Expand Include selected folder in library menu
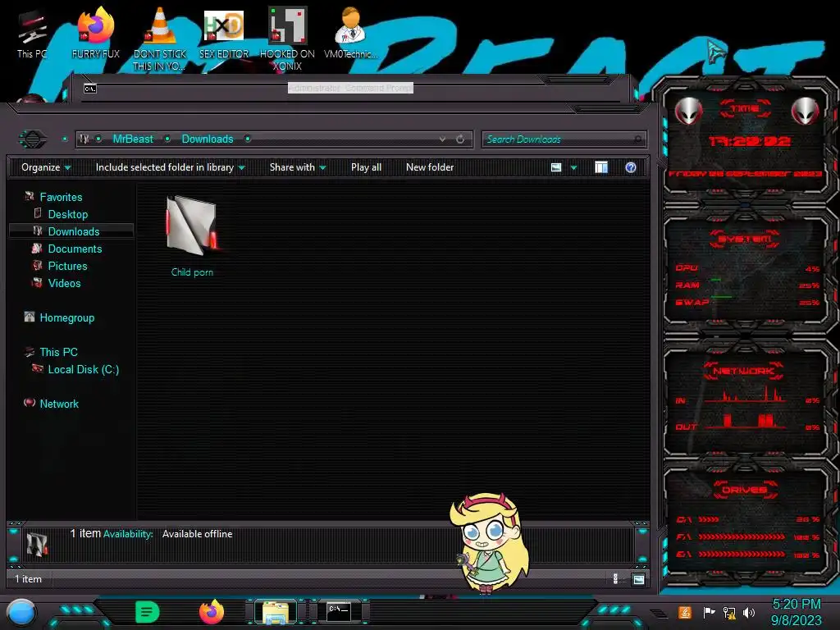The image size is (840, 630). 170,167
